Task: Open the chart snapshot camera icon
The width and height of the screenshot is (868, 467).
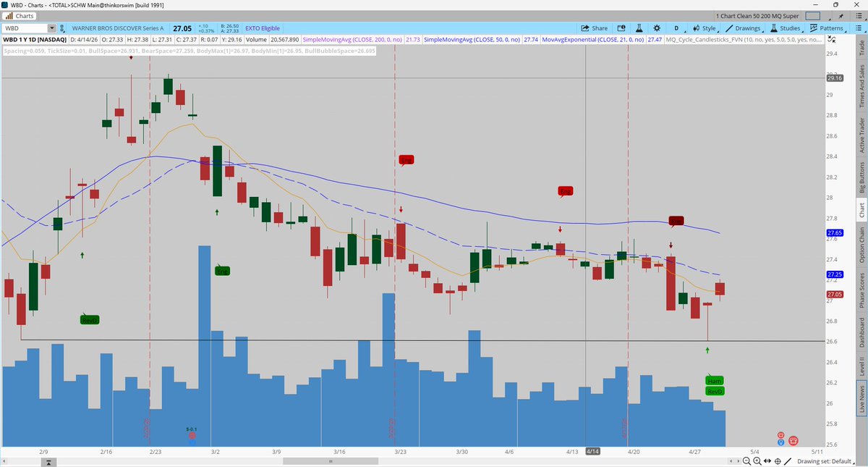Action: click(621, 28)
